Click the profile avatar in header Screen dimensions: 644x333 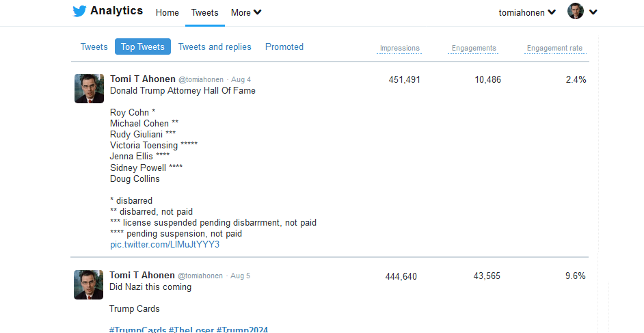(x=576, y=11)
